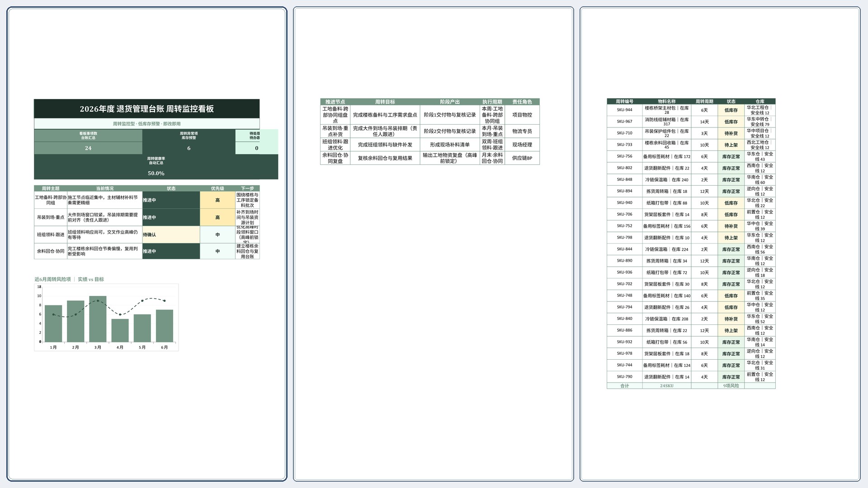
Task: Click cell 形成现场补料清单
Action: click(x=450, y=145)
